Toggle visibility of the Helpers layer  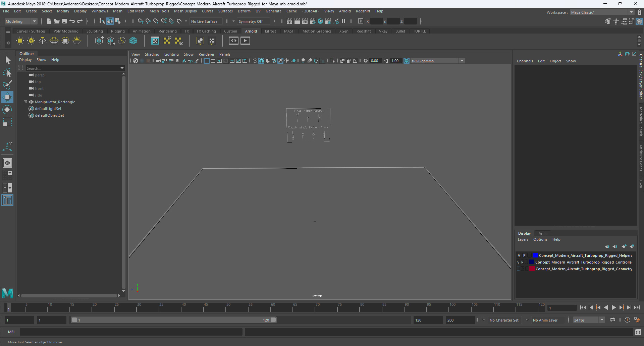click(x=519, y=255)
